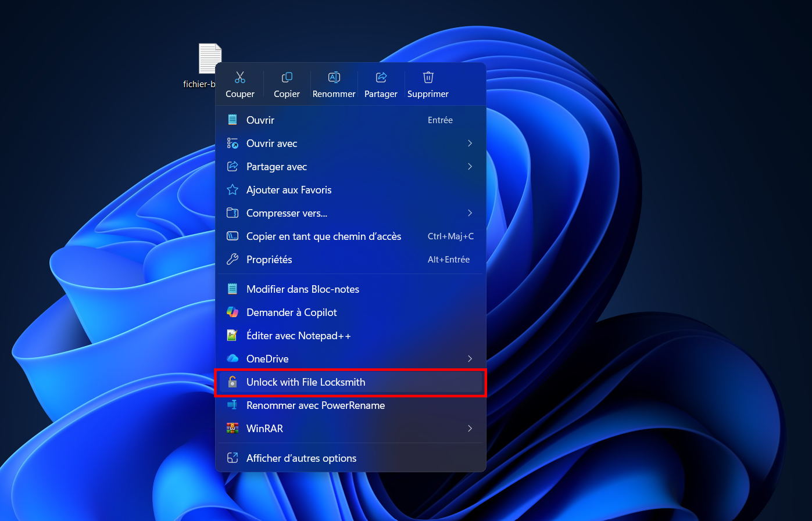Click the zip folder icon beside Compresser vers

tap(232, 213)
